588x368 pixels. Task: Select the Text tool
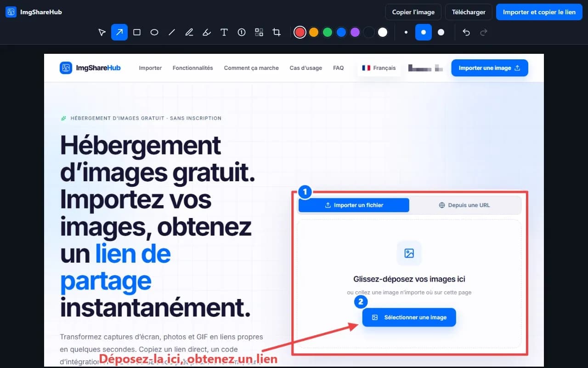pyautogui.click(x=224, y=32)
